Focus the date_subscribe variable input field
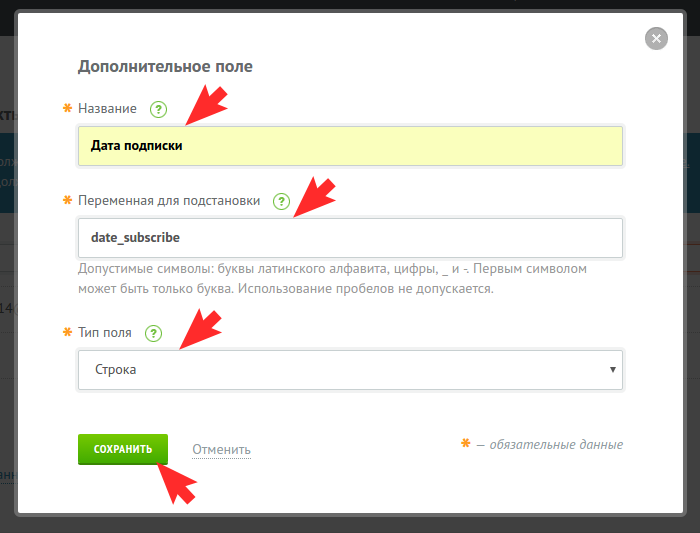This screenshot has height=533, width=700. [350, 238]
